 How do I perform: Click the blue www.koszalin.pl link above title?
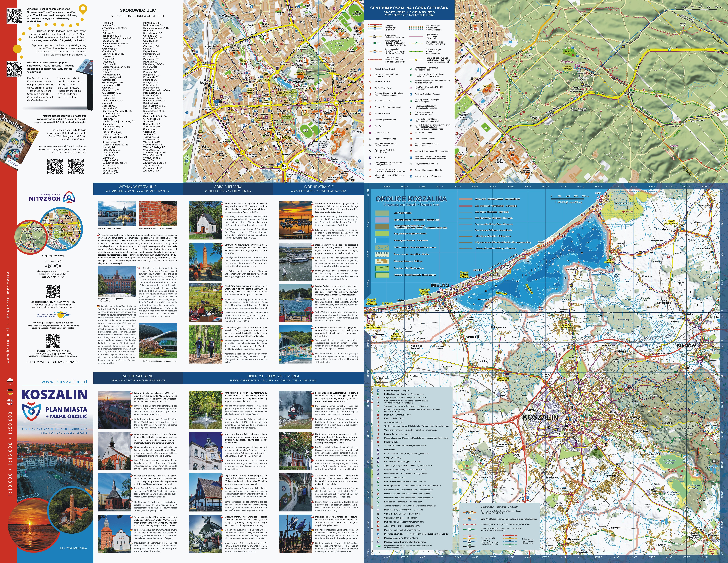click(64, 382)
